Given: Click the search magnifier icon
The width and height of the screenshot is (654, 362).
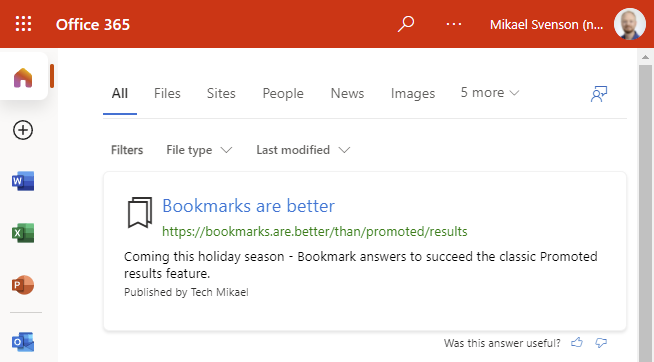Looking at the screenshot, I should tap(405, 24).
